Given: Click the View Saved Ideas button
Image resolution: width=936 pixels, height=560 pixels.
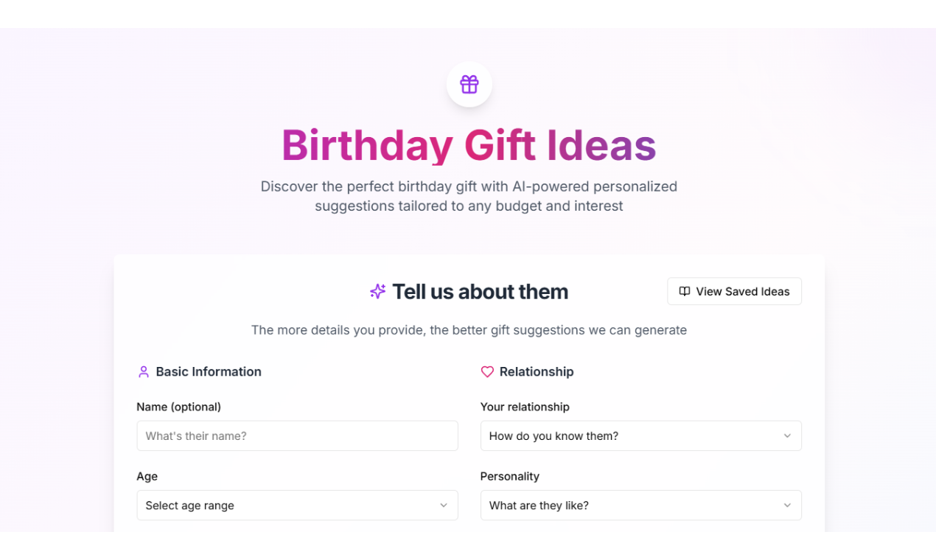Looking at the screenshot, I should pyautogui.click(x=734, y=291).
